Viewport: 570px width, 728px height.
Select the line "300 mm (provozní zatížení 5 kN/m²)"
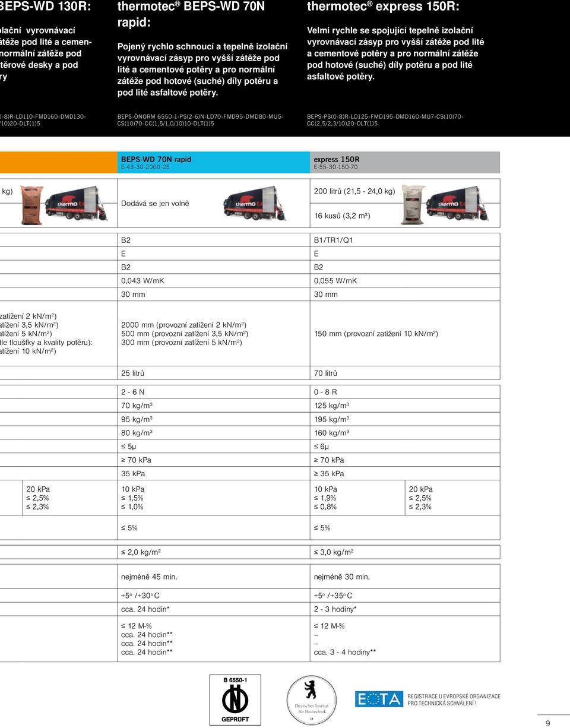pyautogui.click(x=182, y=342)
